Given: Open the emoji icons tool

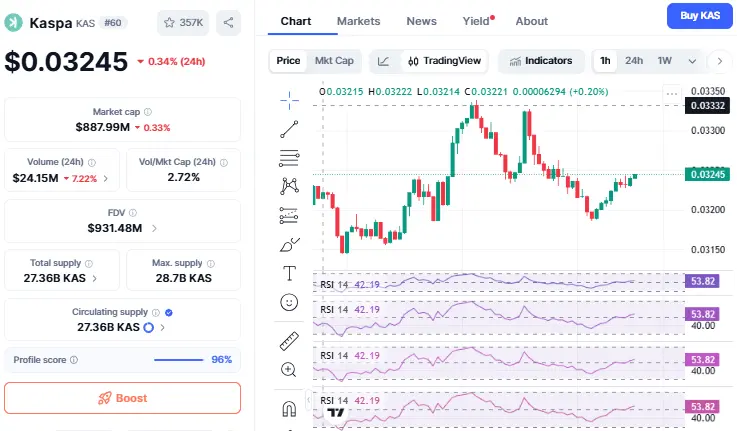Looking at the screenshot, I should (290, 302).
